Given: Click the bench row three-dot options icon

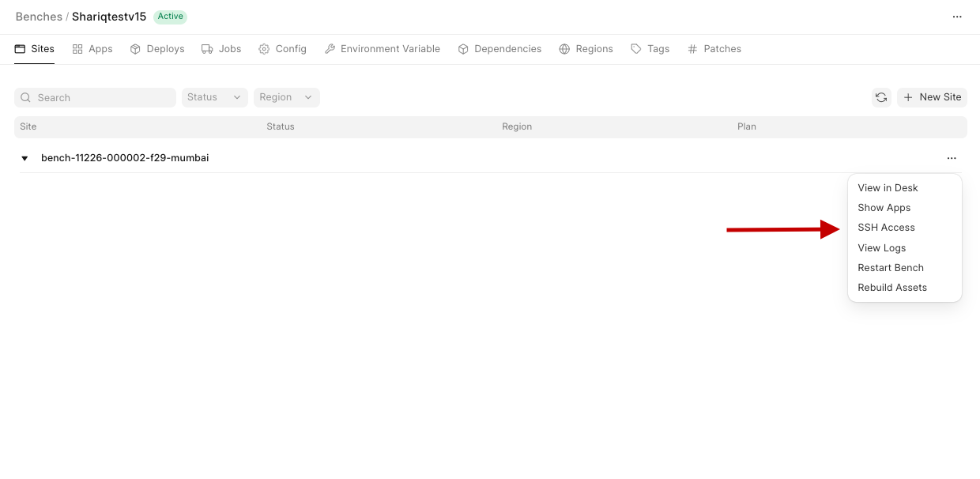Looking at the screenshot, I should point(952,158).
